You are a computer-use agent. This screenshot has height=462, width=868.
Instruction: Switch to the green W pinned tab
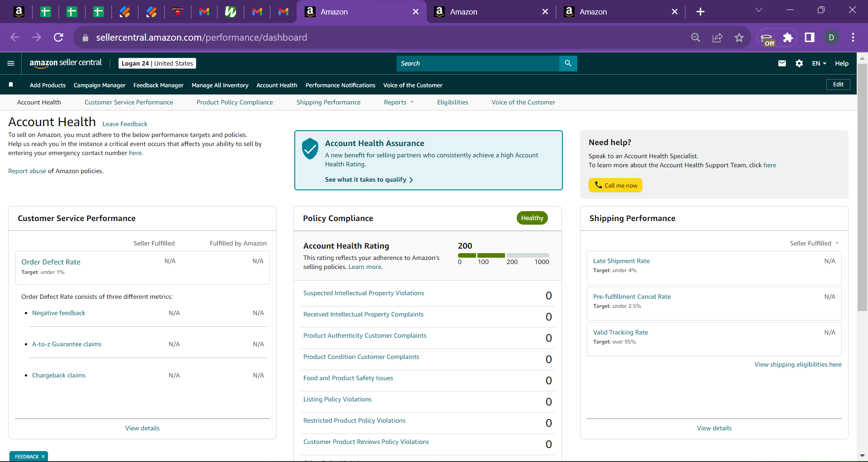(x=231, y=12)
